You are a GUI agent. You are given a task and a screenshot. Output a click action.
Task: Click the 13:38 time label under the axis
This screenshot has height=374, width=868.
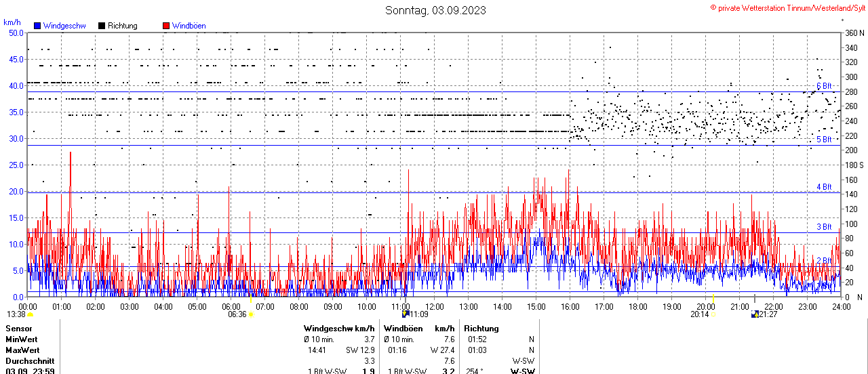coord(16,314)
